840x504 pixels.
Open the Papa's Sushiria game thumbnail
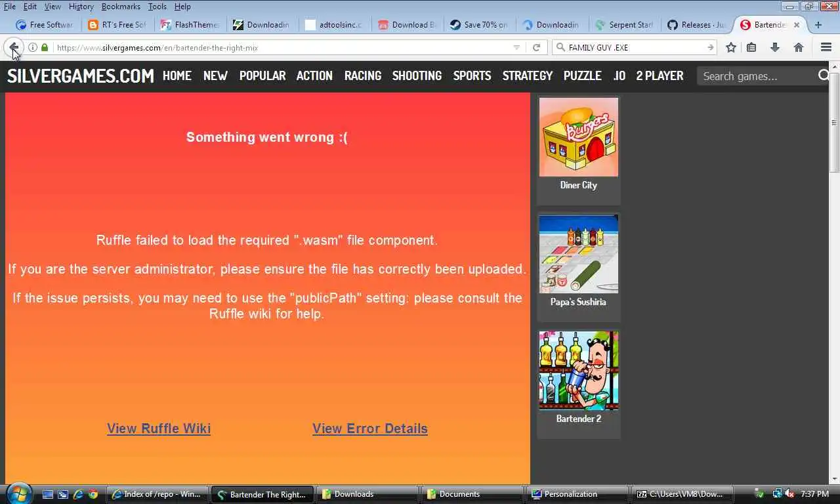coord(579,254)
